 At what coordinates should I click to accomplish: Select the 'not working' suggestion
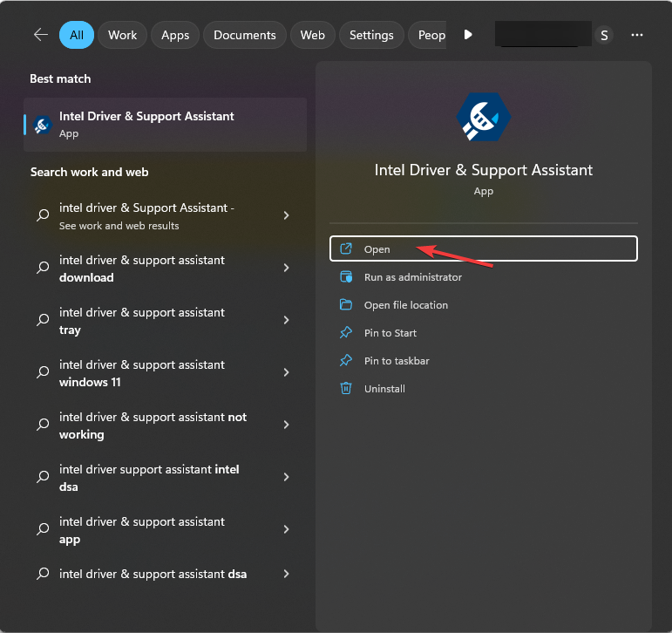[x=165, y=425]
